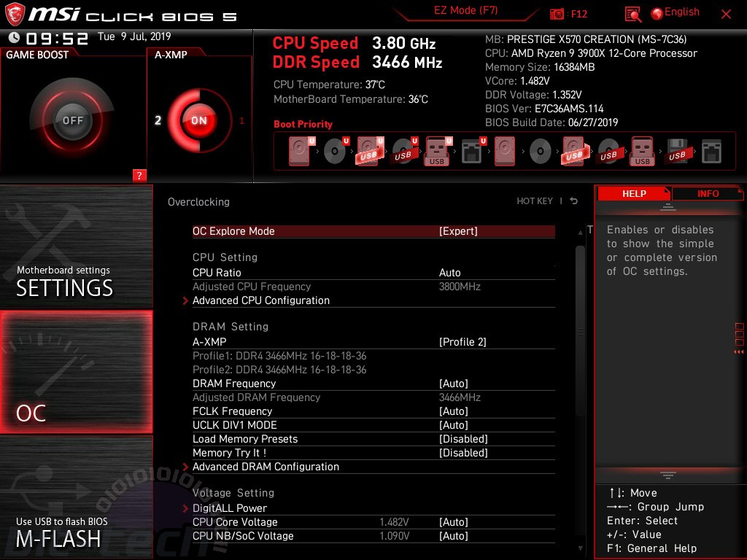This screenshot has width=747, height=560.
Task: Click Adjusted DRAM Frequency 3466MHz value
Action: (460, 397)
